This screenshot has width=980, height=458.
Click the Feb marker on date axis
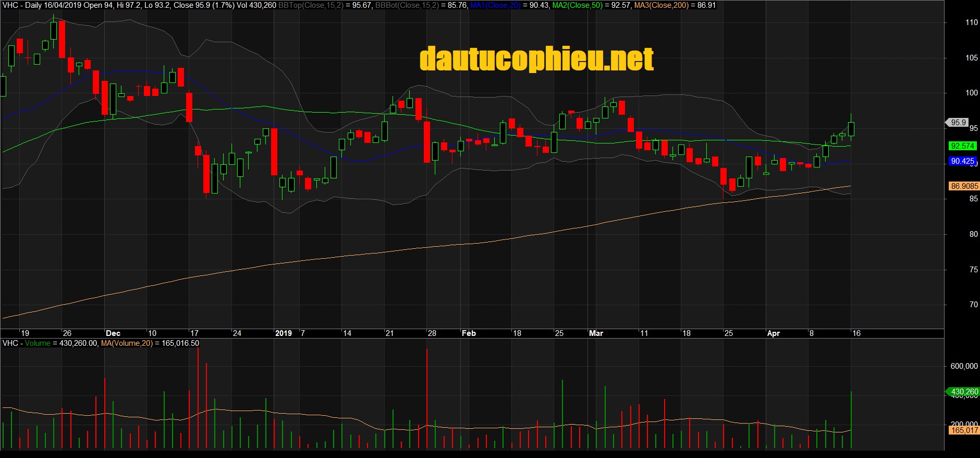pyautogui.click(x=469, y=333)
